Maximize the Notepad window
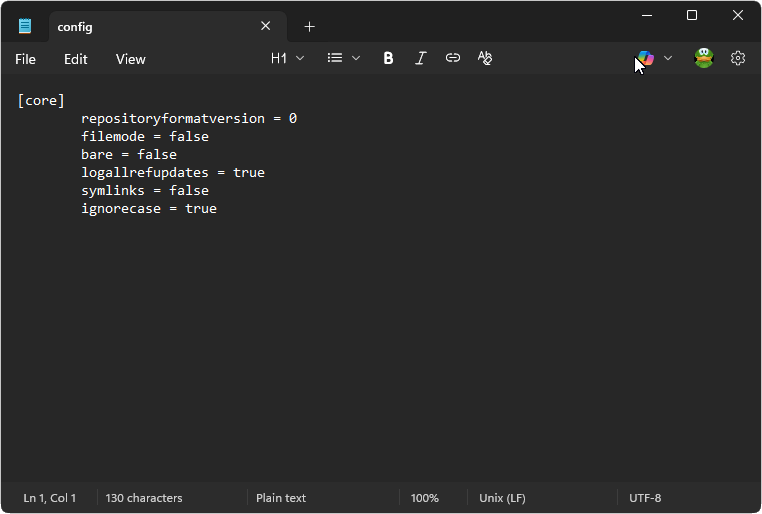 (692, 16)
